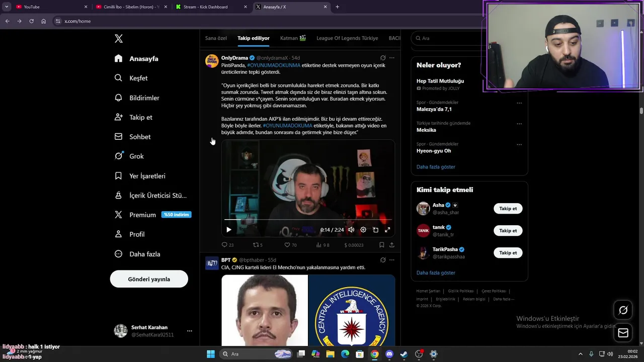Open Grok icon on OnlyDrama post

coord(383,58)
